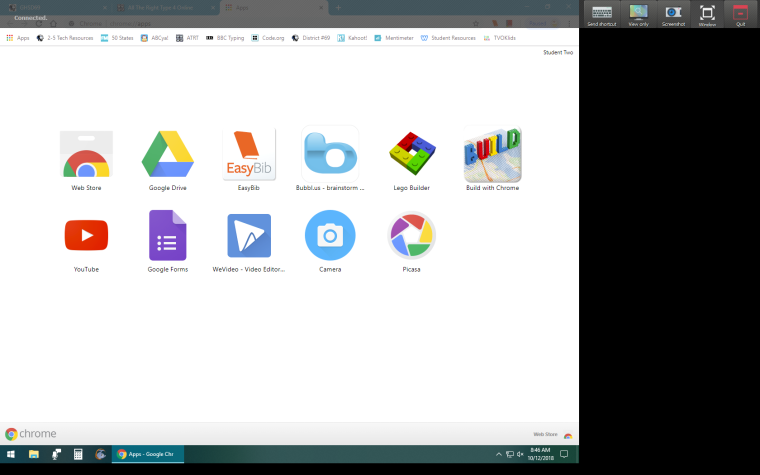Open the Kahoot! bookmark
This screenshot has height=475, width=760.
[352, 38]
